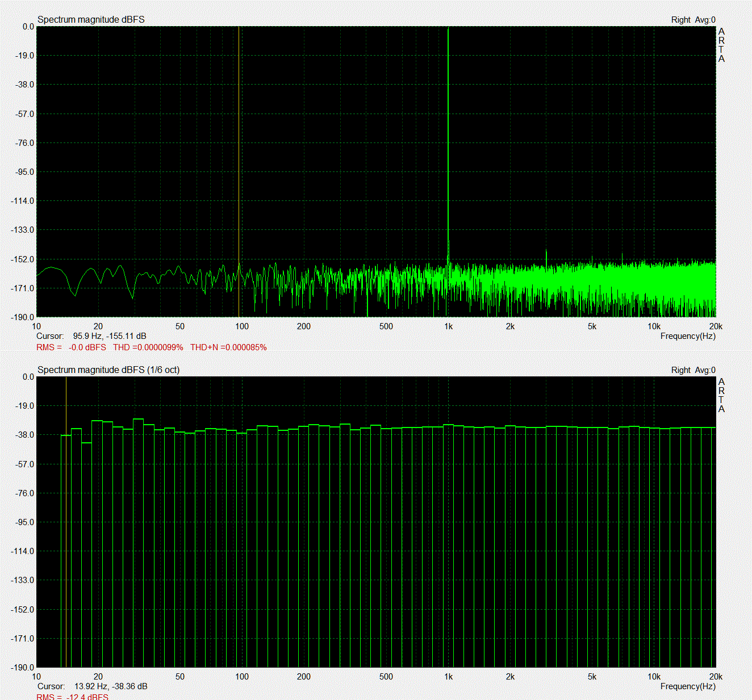
Task: Click 'Frequency(Hz)' axis label under 1/6 oct plot
Action: [x=688, y=686]
